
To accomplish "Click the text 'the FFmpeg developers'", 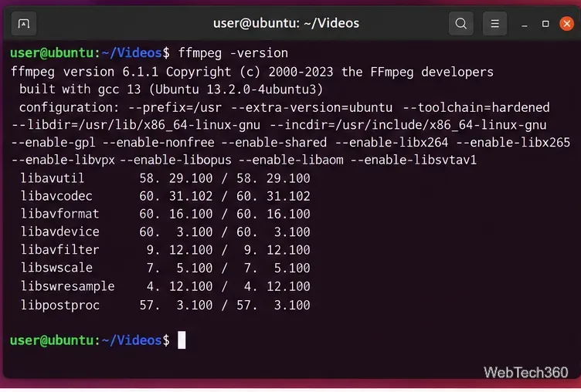I will click(x=417, y=72).
